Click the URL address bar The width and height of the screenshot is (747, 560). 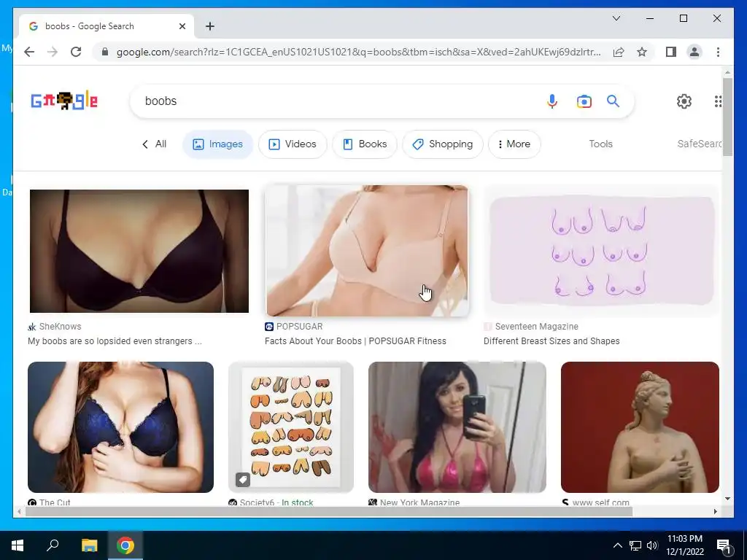coord(358,52)
